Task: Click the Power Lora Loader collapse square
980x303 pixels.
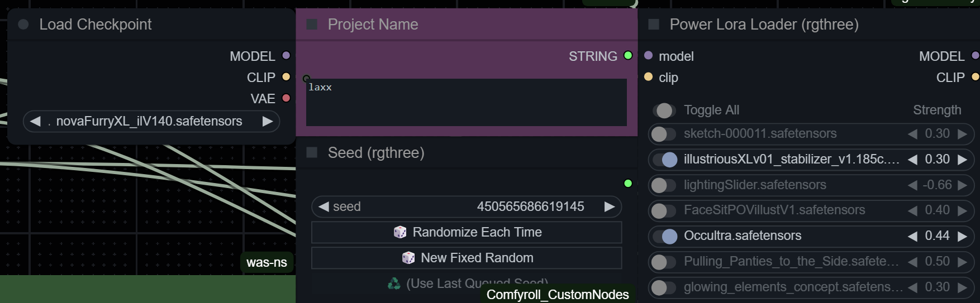Action: coord(654,25)
